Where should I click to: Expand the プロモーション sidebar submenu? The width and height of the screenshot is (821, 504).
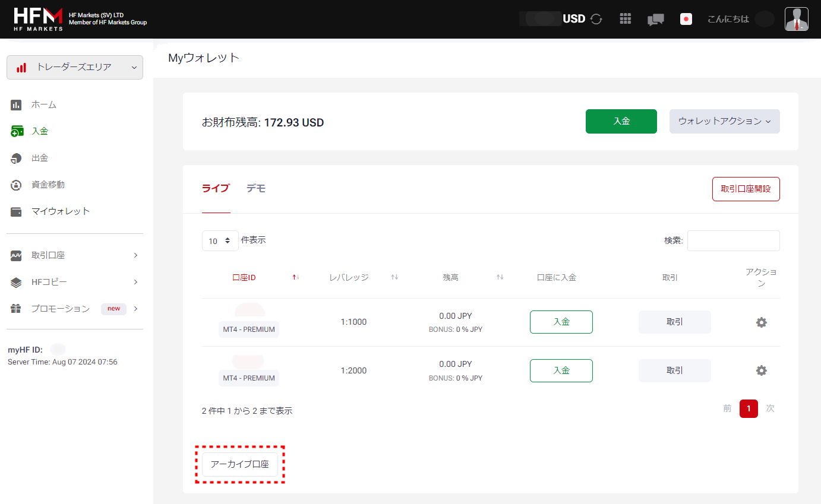click(135, 309)
